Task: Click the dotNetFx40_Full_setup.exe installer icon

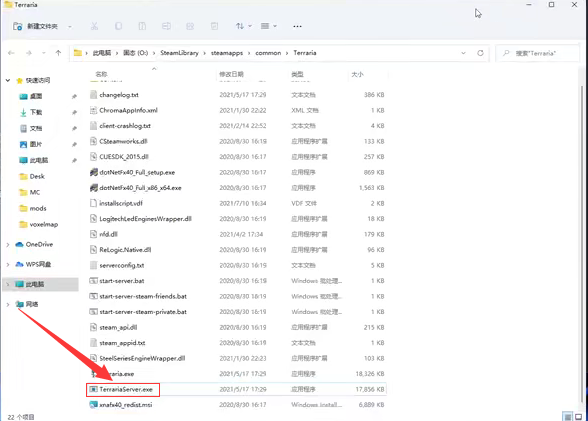Action: [94, 172]
